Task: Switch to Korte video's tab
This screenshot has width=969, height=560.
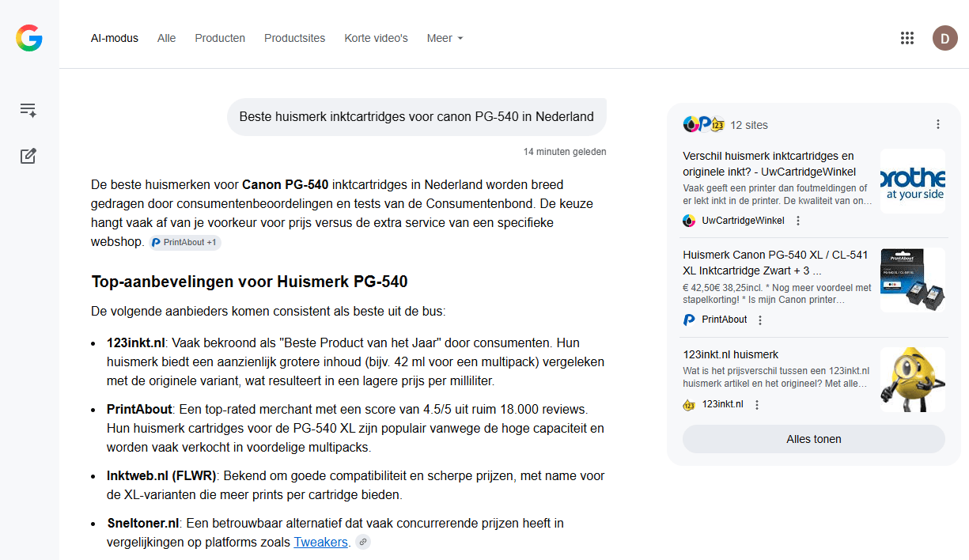Action: pyautogui.click(x=376, y=38)
